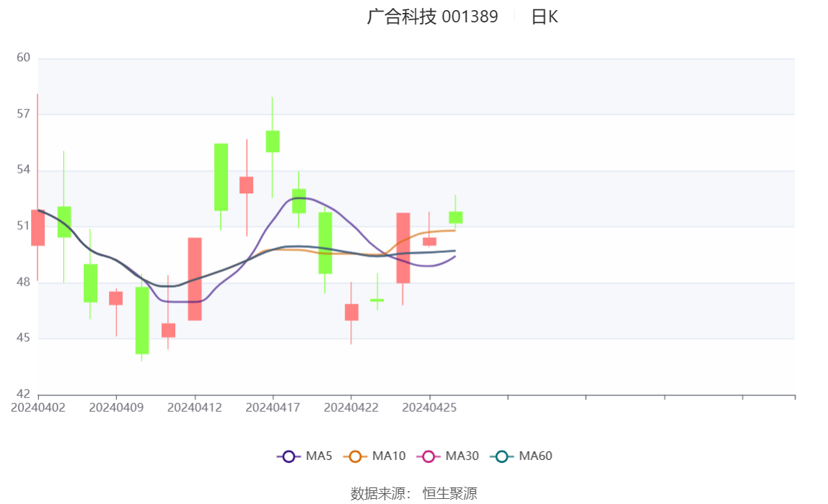Select the red candlestick above 20240409

pyautogui.click(x=116, y=299)
